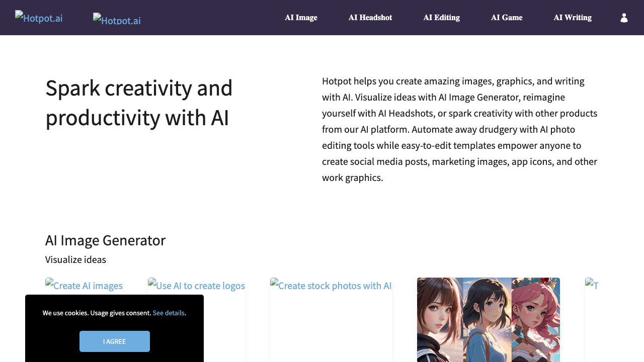
Task: Open the AI Game menu
Action: click(506, 18)
